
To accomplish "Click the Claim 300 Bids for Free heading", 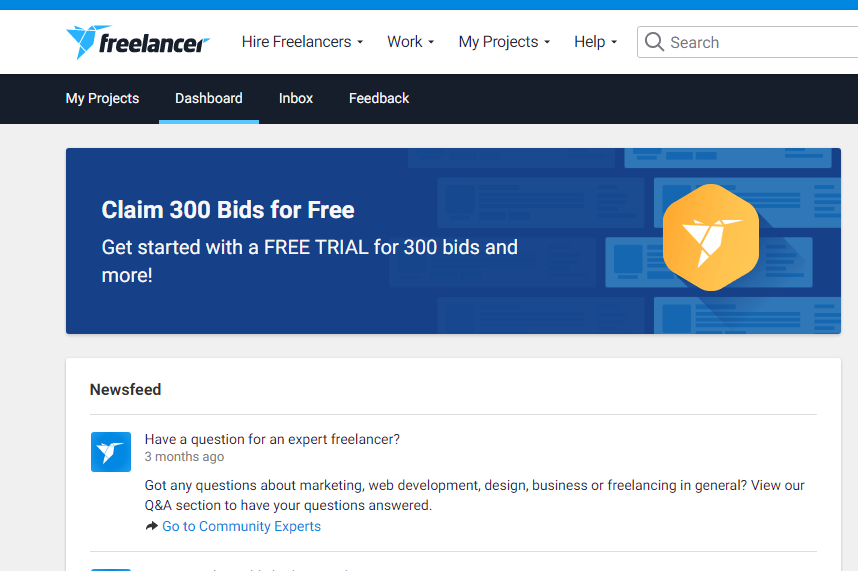I will coord(228,210).
